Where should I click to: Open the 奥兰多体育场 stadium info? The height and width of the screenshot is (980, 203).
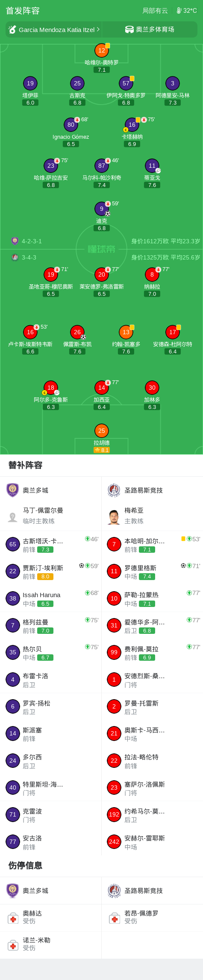(x=150, y=29)
